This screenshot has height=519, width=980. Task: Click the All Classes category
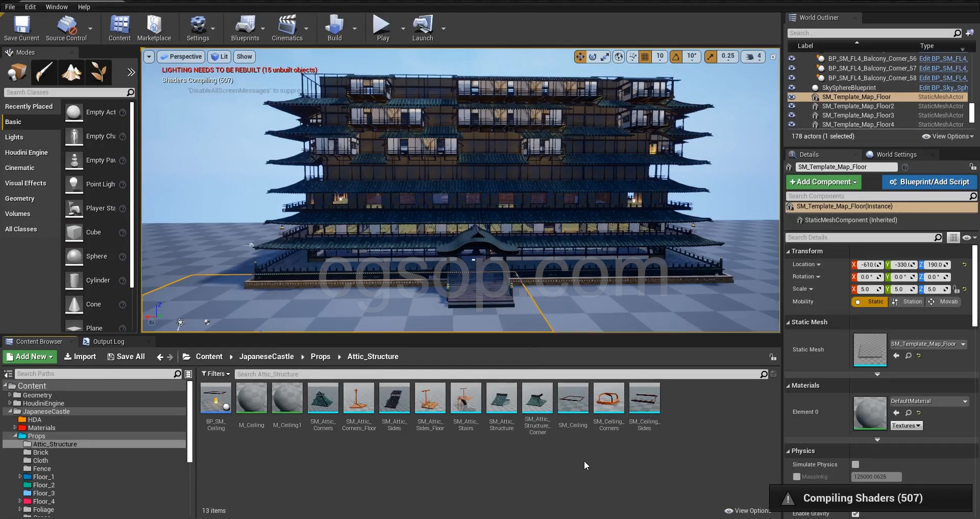(x=21, y=229)
